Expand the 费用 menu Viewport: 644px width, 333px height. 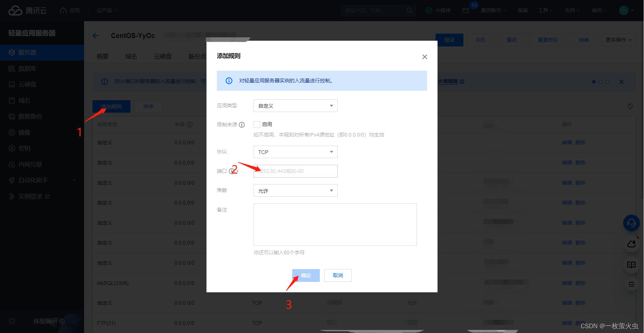pyautogui.click(x=599, y=10)
